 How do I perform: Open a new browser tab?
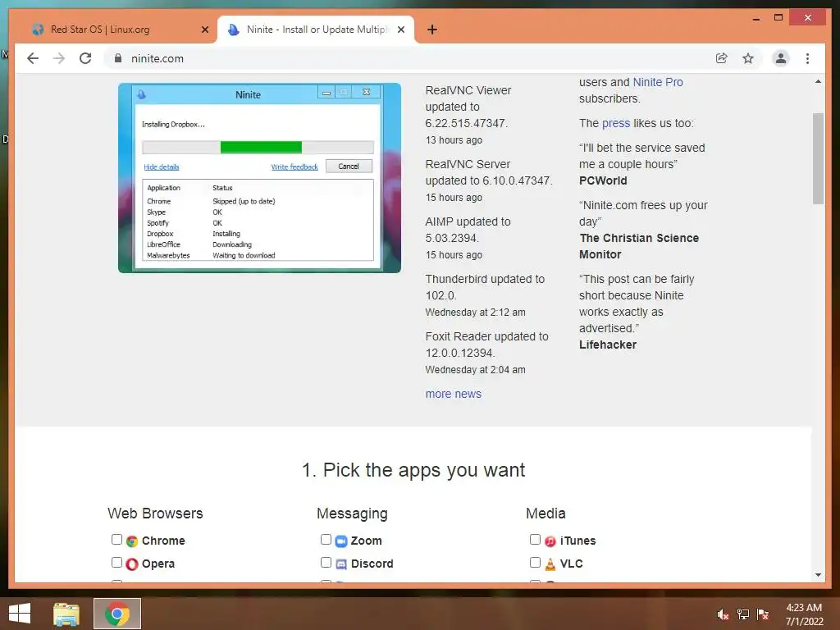432,30
